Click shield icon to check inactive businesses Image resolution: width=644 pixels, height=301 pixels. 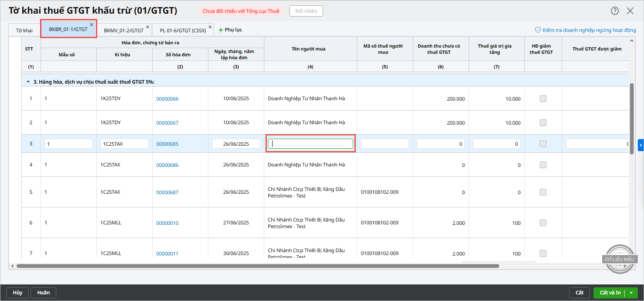coord(538,30)
